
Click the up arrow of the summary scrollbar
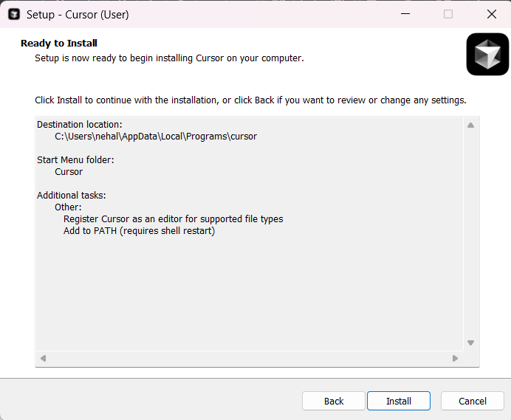point(470,125)
